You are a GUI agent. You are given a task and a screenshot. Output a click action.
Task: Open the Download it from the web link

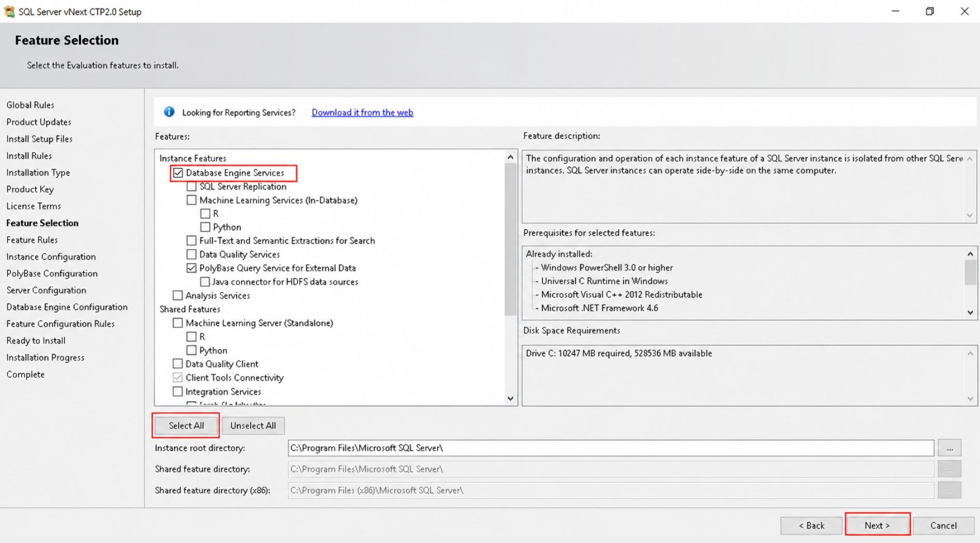[x=362, y=112]
